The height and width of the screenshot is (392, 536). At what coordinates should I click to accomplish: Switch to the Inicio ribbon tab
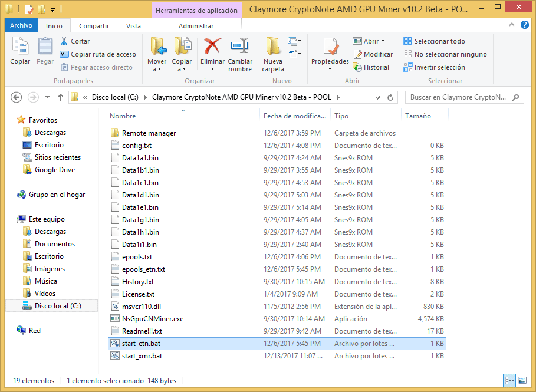tap(54, 26)
